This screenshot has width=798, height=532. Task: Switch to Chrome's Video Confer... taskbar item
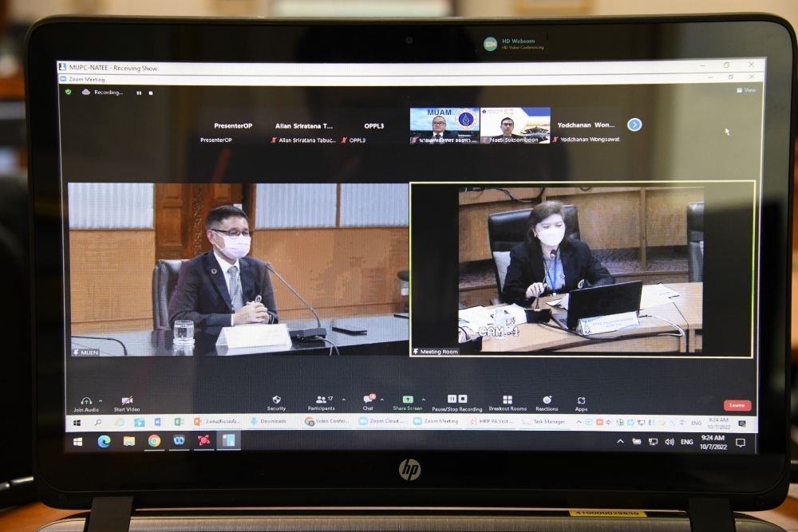point(326,422)
